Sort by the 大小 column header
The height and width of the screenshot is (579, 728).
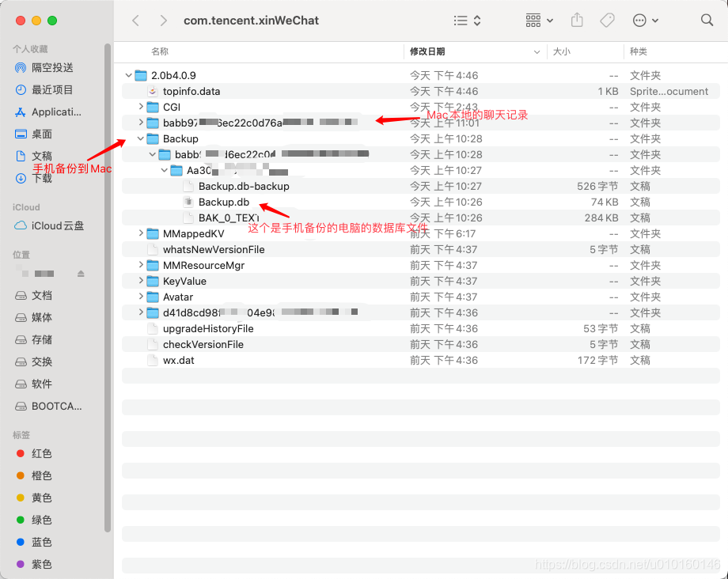click(561, 51)
